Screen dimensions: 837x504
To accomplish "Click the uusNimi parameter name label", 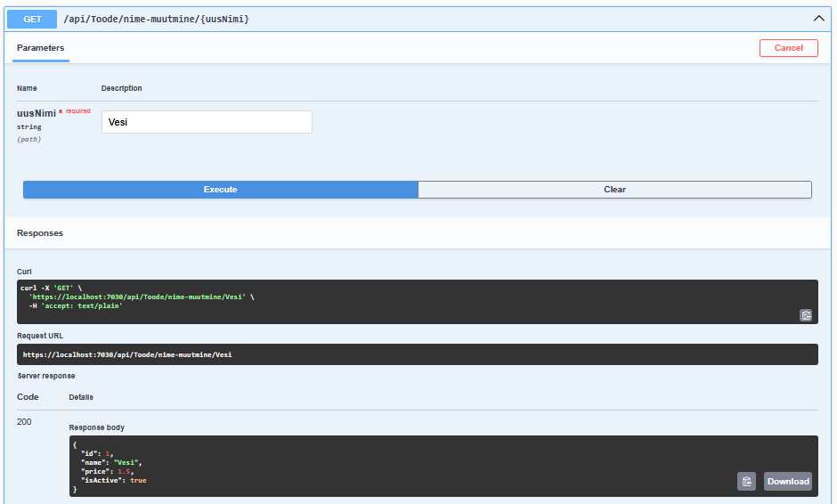I will [x=37, y=113].
